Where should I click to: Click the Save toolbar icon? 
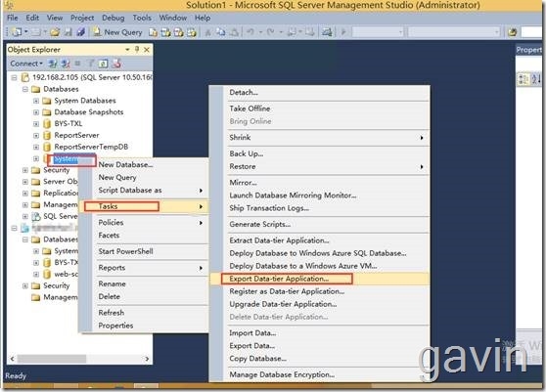tap(68, 32)
